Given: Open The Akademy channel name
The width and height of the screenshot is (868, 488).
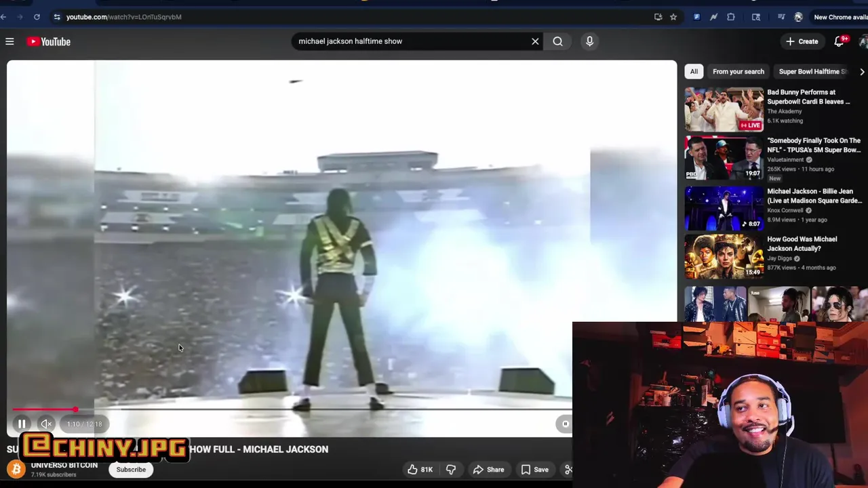Looking at the screenshot, I should coord(785,111).
